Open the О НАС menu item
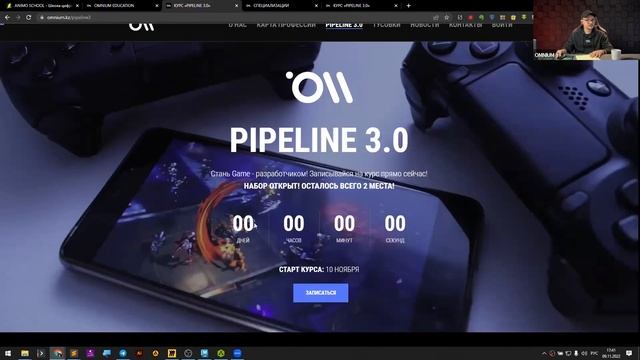Image resolution: width=640 pixels, height=360 pixels. coord(238,25)
